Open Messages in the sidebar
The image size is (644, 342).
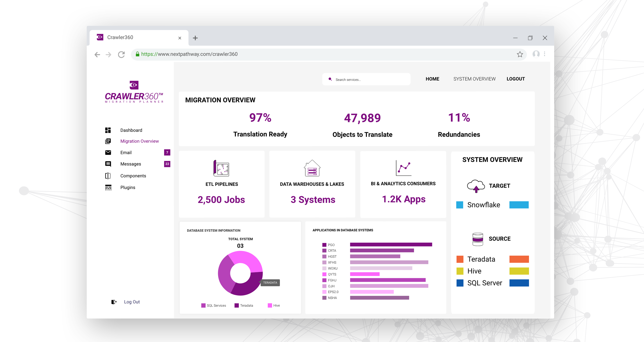pyautogui.click(x=130, y=164)
